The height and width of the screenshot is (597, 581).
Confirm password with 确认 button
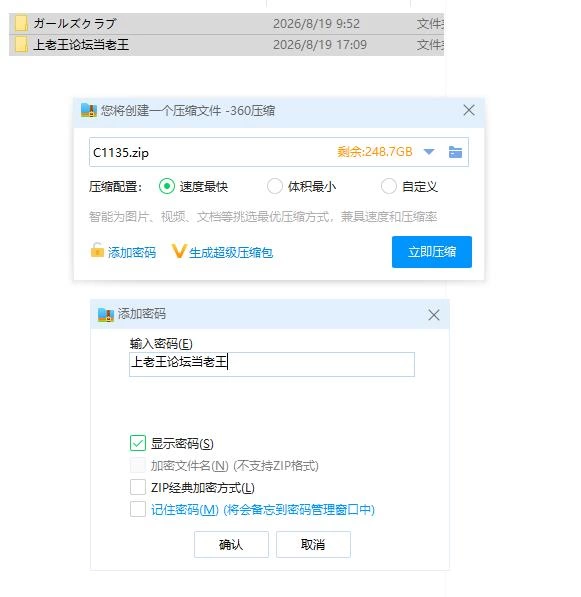click(x=231, y=544)
